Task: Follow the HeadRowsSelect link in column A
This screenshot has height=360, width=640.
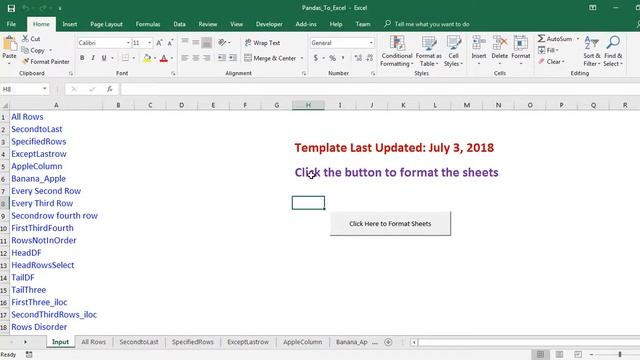Action: [42, 265]
